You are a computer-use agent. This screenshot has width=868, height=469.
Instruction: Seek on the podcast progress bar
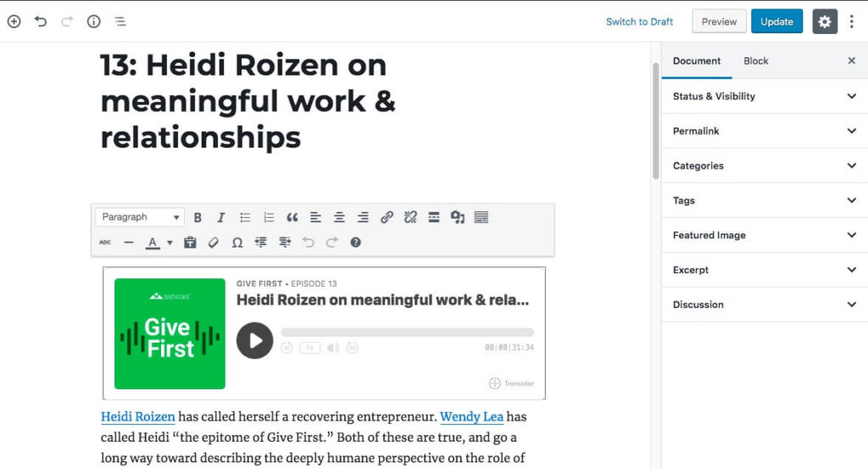(x=408, y=332)
